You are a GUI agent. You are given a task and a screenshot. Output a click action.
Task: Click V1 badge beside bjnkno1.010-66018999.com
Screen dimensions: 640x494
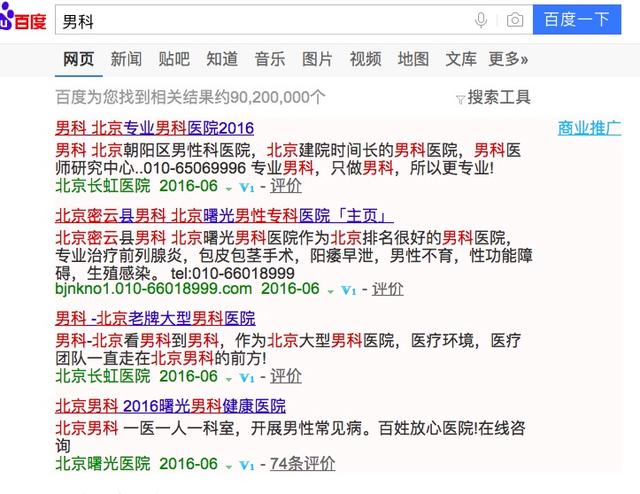pyautogui.click(x=349, y=290)
